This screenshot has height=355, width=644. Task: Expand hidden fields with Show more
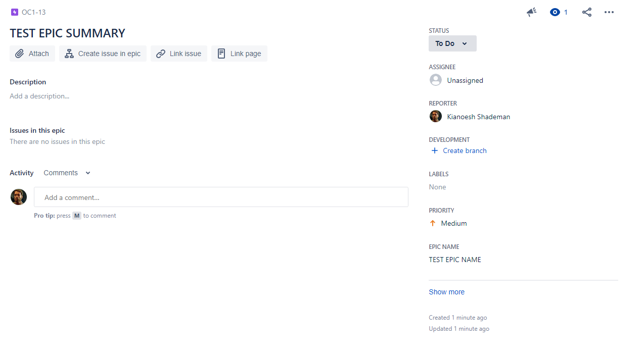tap(446, 292)
